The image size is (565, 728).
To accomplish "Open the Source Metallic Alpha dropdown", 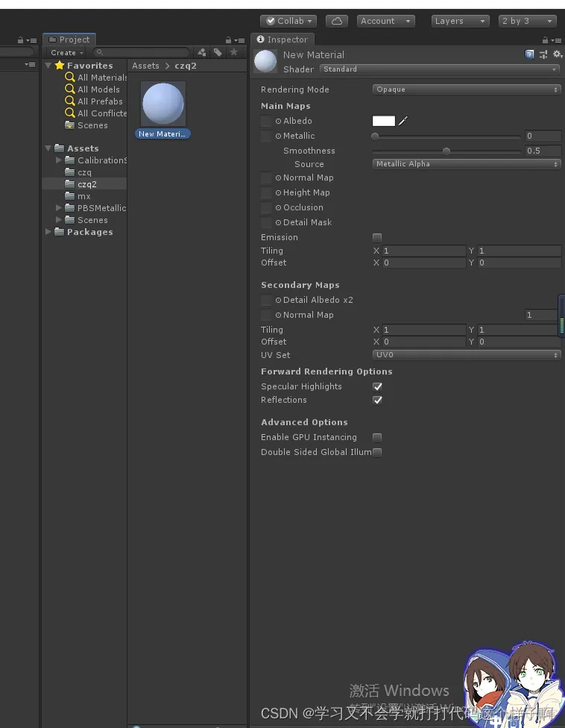I will pyautogui.click(x=467, y=164).
